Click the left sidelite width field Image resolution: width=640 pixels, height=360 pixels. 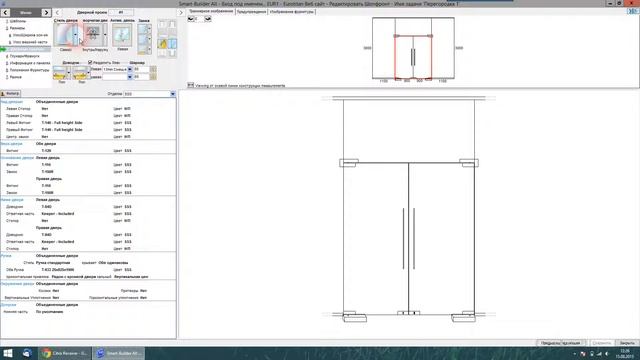click(x=141, y=69)
